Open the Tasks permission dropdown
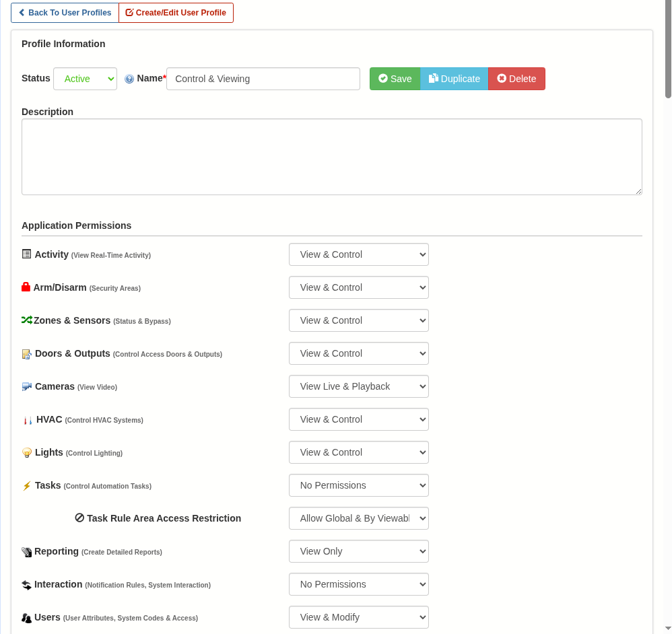The width and height of the screenshot is (672, 634). [x=358, y=485]
